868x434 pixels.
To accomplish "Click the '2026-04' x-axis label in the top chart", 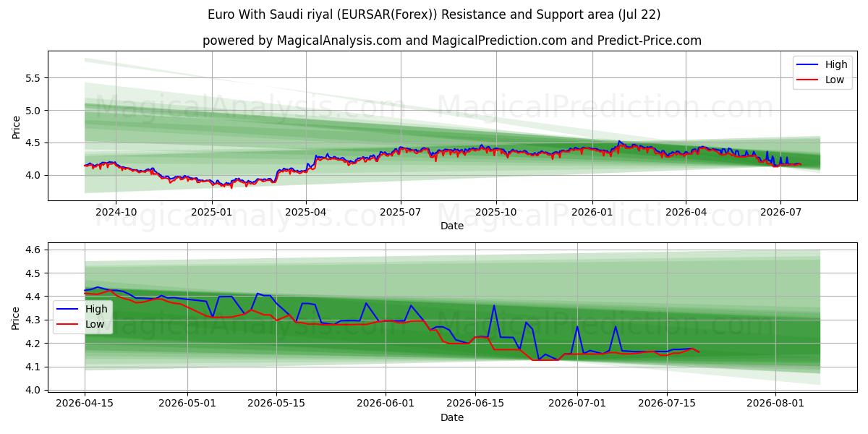I will coord(686,213).
